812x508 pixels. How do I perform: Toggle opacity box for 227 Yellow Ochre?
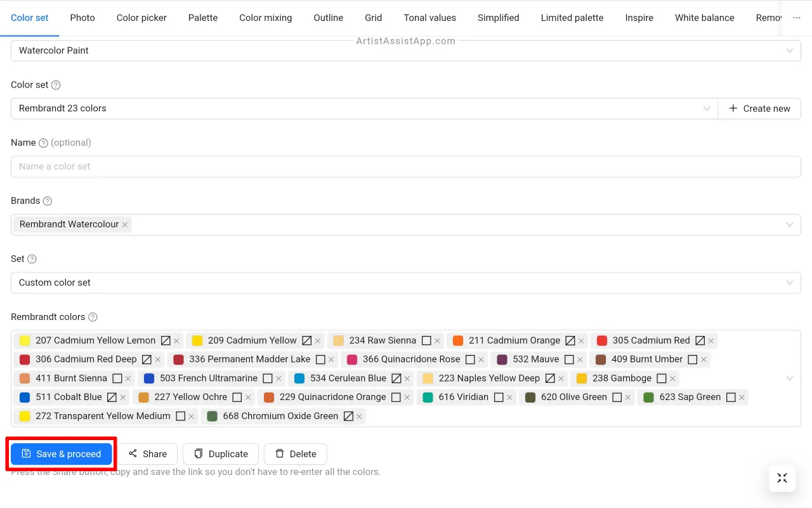pyautogui.click(x=237, y=398)
